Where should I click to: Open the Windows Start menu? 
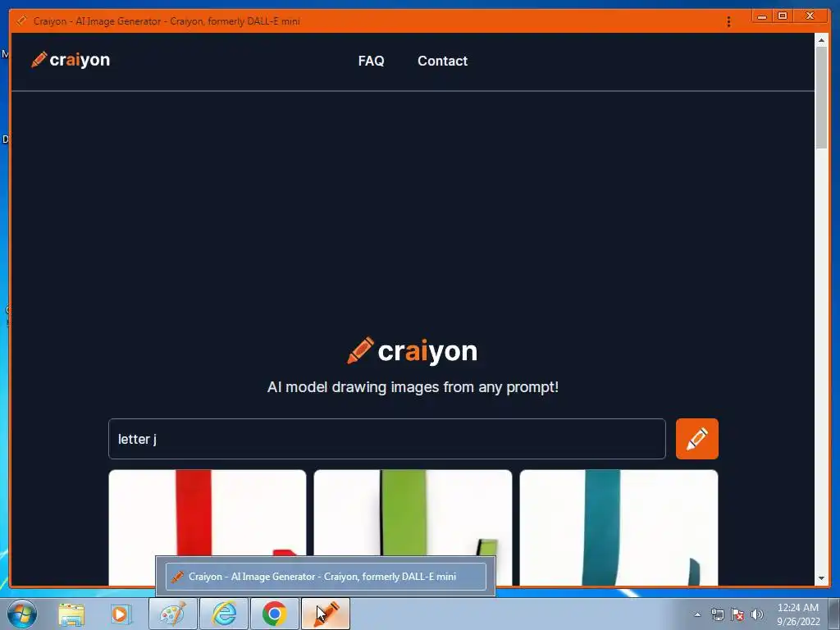[22, 614]
